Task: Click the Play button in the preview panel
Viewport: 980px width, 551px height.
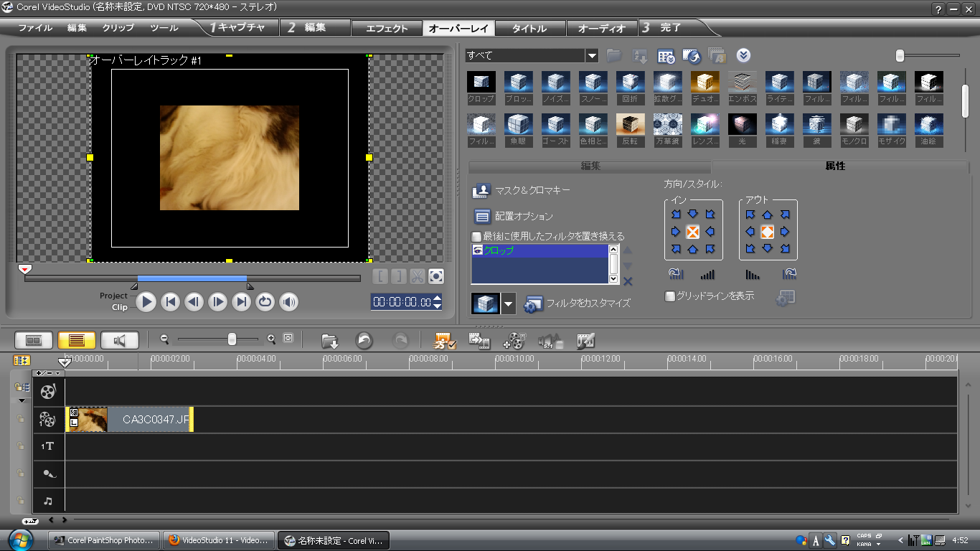Action: point(146,302)
